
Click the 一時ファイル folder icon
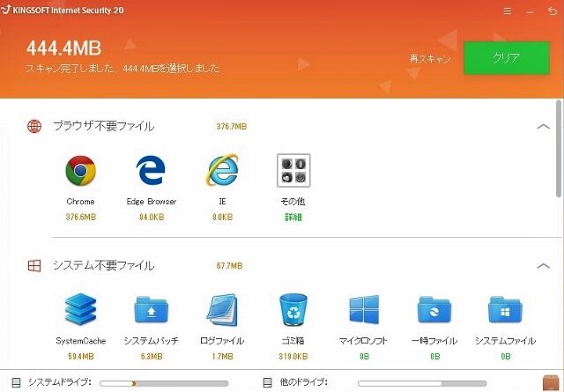tap(434, 310)
